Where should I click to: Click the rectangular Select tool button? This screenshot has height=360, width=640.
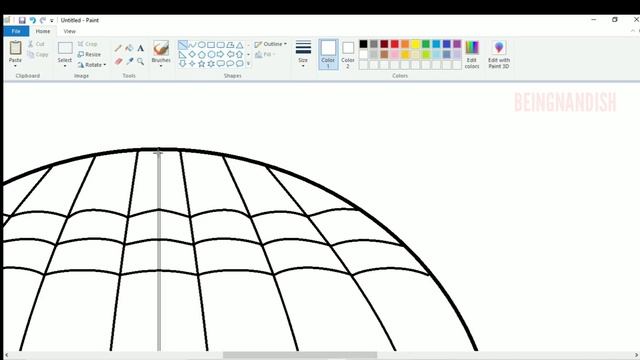pos(65,48)
